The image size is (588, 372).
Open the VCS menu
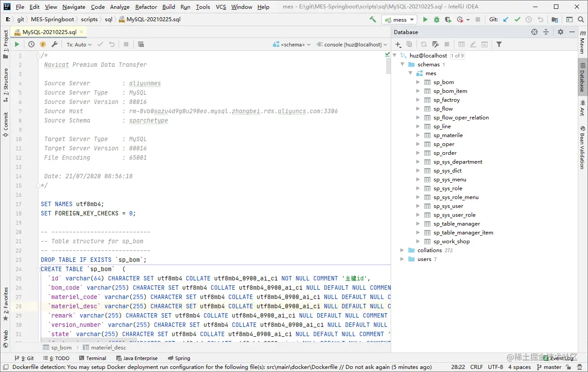pos(221,7)
